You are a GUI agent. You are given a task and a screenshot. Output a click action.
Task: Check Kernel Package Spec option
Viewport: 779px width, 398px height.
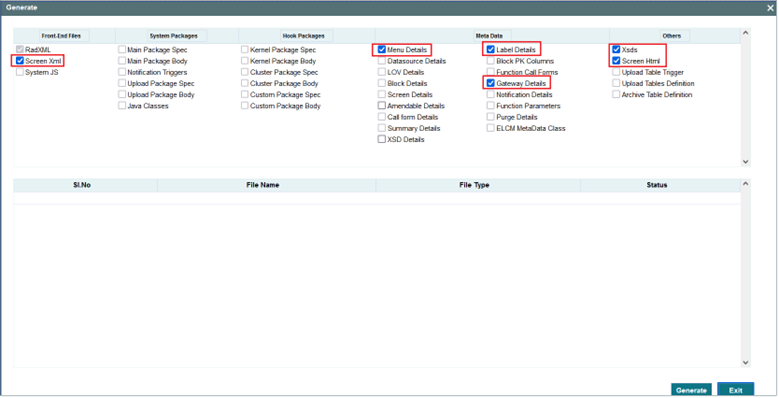click(244, 50)
